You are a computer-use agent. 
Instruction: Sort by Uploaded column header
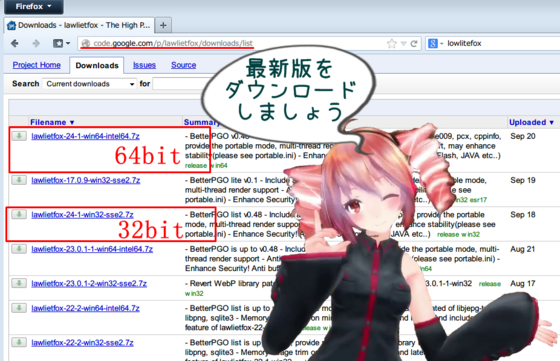tap(531, 122)
